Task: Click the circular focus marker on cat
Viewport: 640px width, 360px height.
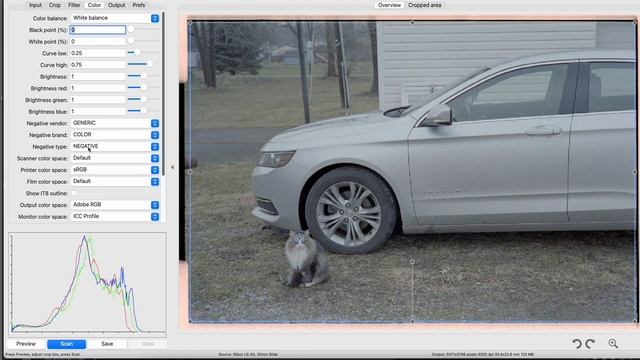Action: [x=300, y=238]
